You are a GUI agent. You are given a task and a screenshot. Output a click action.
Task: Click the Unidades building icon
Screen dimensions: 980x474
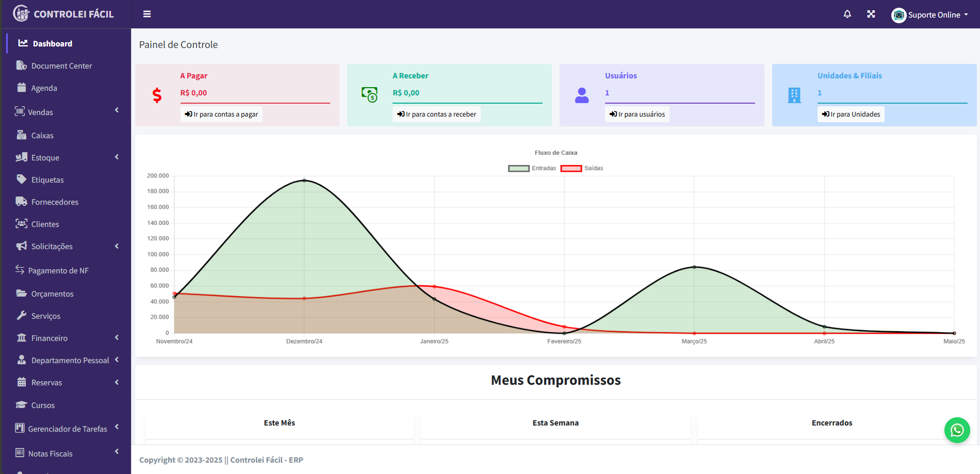[794, 95]
